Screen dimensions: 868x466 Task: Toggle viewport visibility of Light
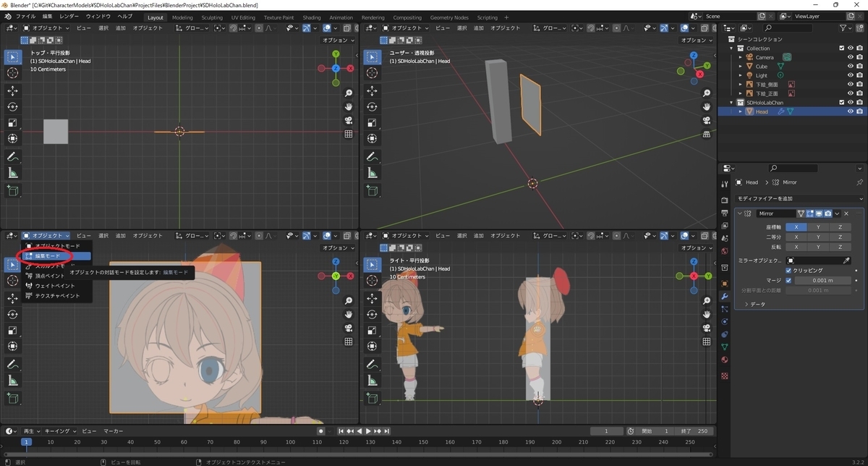pos(850,75)
